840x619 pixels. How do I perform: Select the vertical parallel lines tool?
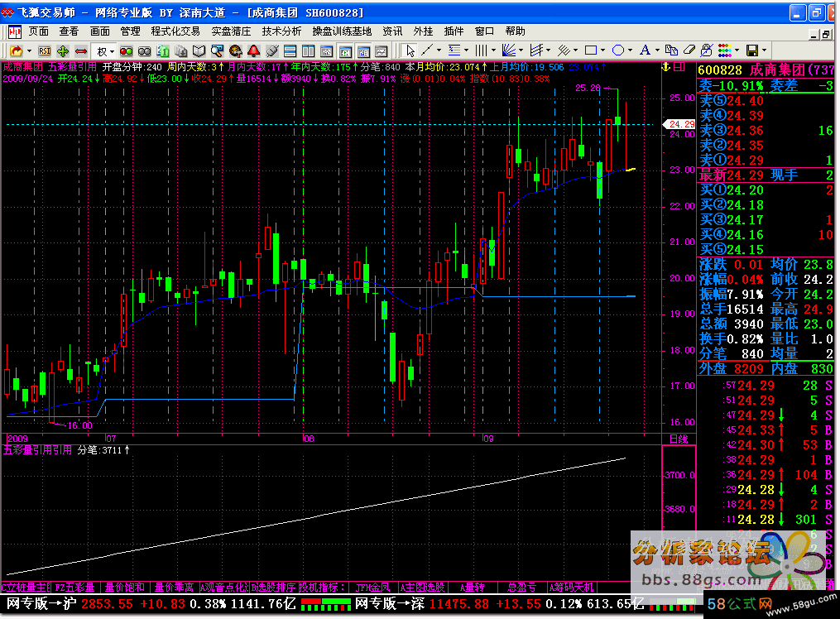(481, 50)
